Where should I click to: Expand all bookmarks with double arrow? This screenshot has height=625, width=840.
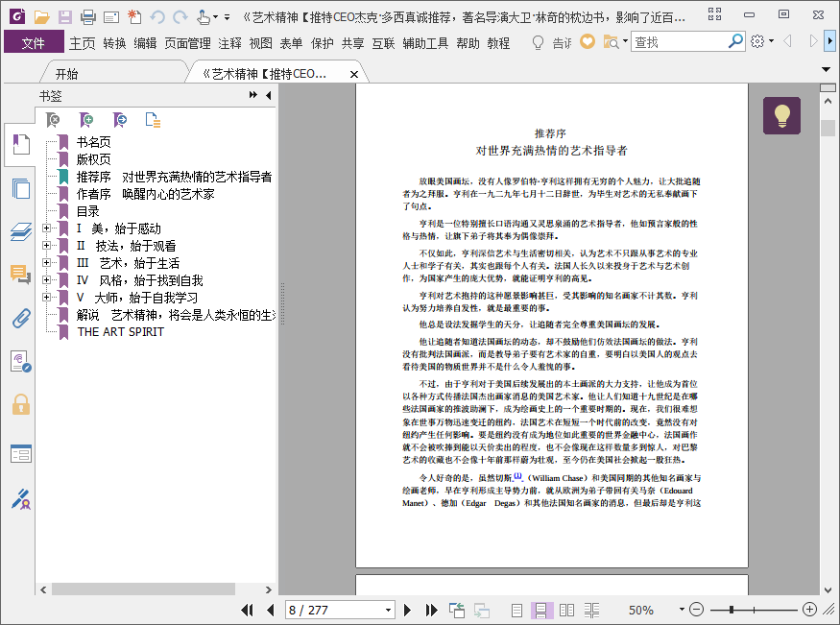[x=252, y=95]
